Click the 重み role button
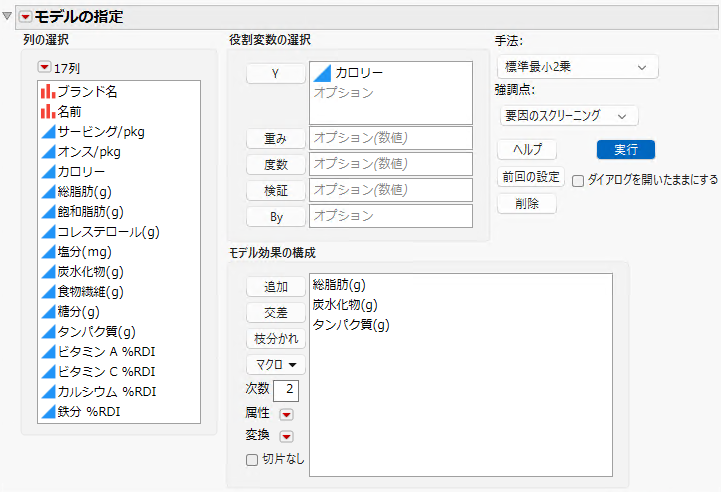Viewport: 721px width, 492px height. tap(275, 138)
